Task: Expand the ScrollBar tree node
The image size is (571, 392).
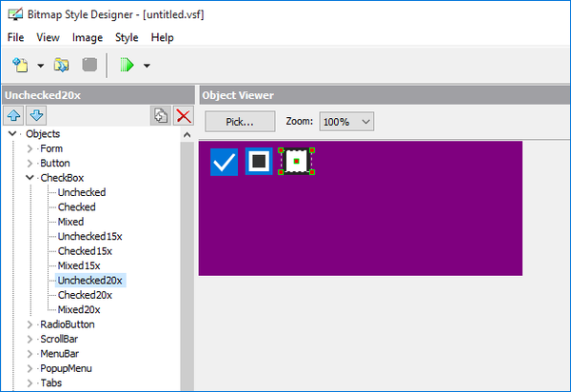Action: [30, 339]
